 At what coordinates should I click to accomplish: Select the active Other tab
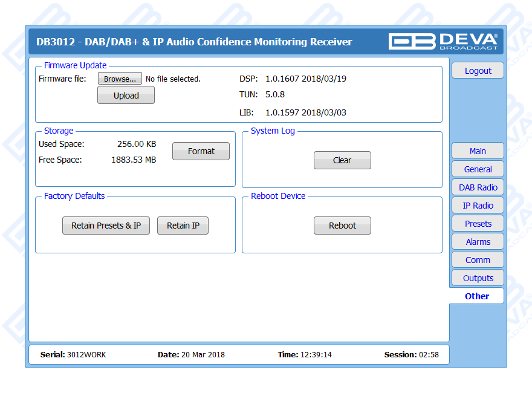click(477, 296)
